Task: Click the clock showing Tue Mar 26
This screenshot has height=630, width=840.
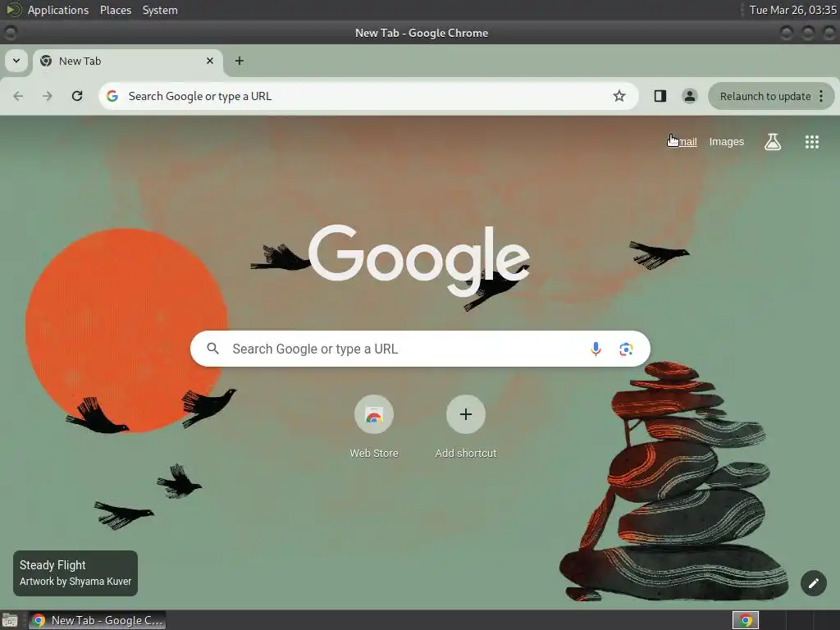Action: tap(793, 10)
